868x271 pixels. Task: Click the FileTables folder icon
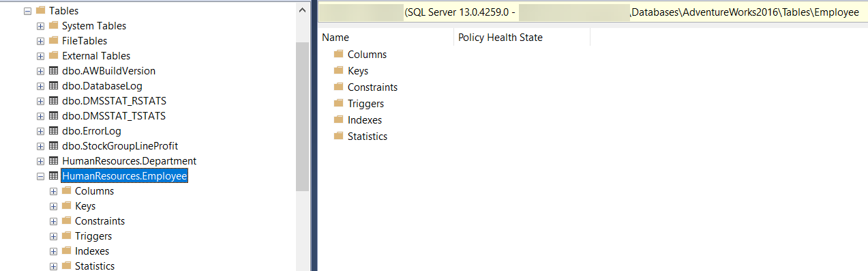tap(53, 41)
